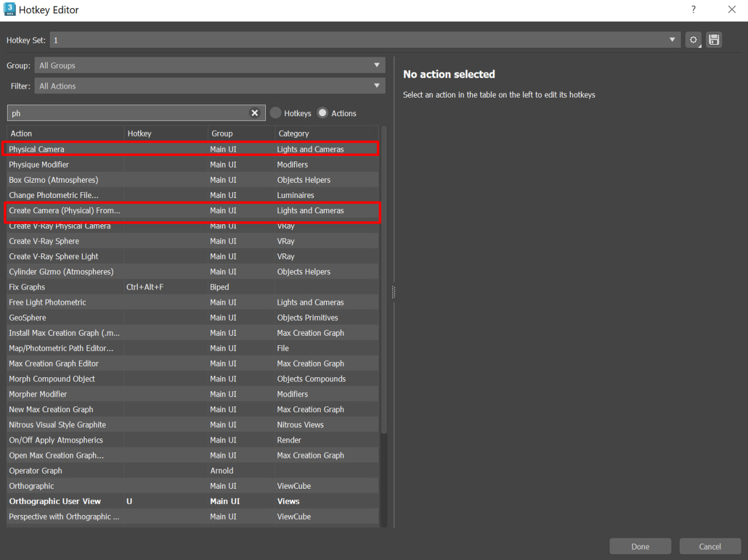
Task: Select Install Max Creation Graph action
Action: pos(192,333)
